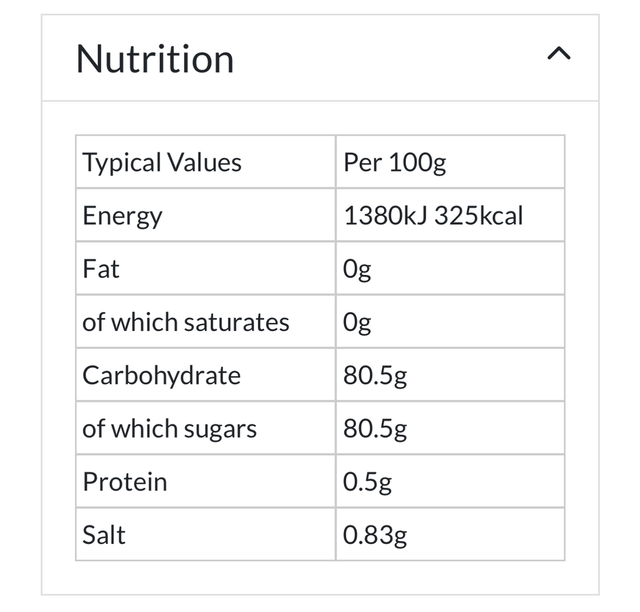Viewport: 640px width, 612px height.
Task: Click the 0.5g Protein value
Action: [367, 482]
